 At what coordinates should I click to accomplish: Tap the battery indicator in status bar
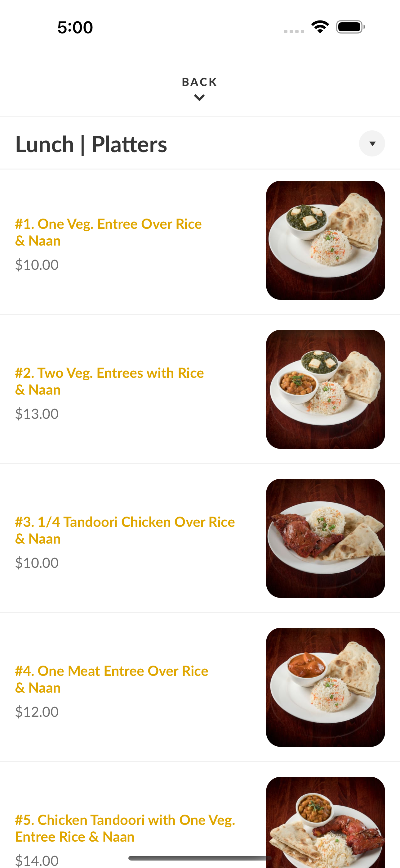350,27
